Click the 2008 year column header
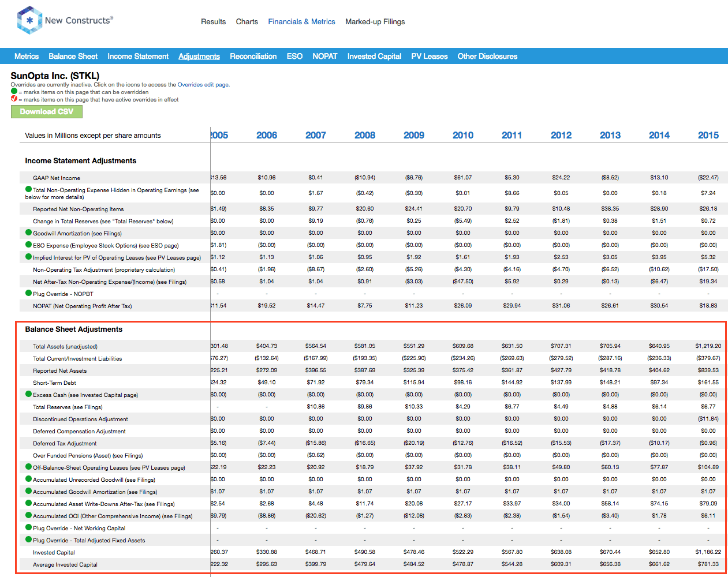 (365, 135)
